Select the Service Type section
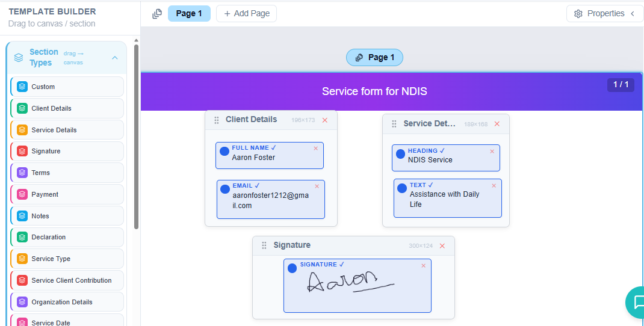Image resolution: width=644 pixels, height=326 pixels. (x=67, y=259)
